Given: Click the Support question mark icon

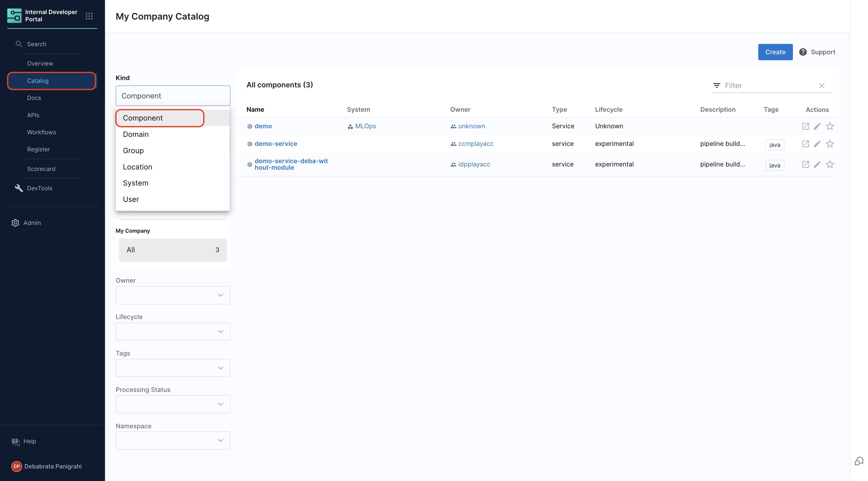Looking at the screenshot, I should (x=803, y=52).
